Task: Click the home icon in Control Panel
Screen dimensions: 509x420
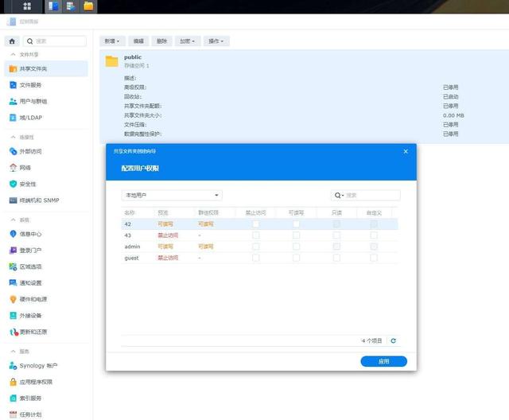Action: (12, 41)
